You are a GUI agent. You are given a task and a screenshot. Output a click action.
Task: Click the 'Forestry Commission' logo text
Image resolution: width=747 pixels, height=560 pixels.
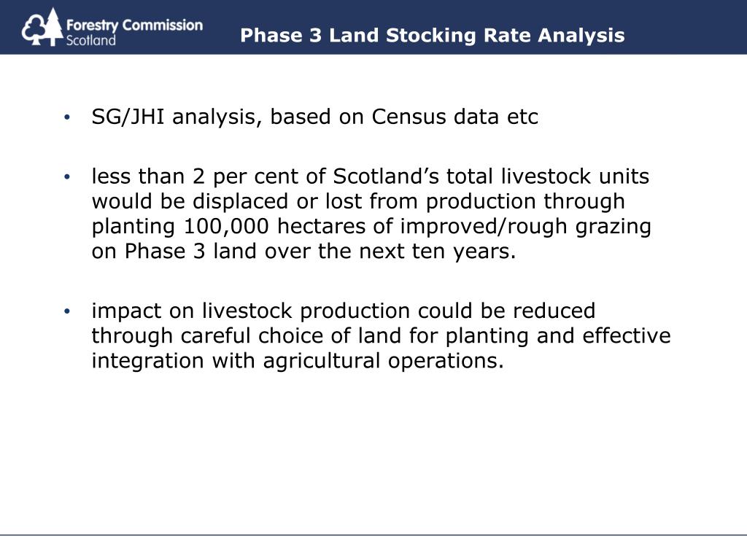pos(134,25)
